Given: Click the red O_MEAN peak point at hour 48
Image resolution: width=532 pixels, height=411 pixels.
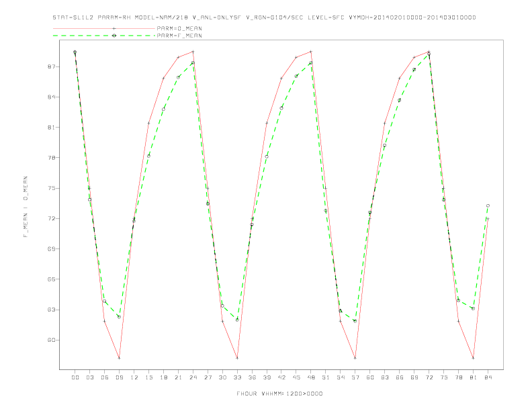Looking at the screenshot, I should pos(311,52).
